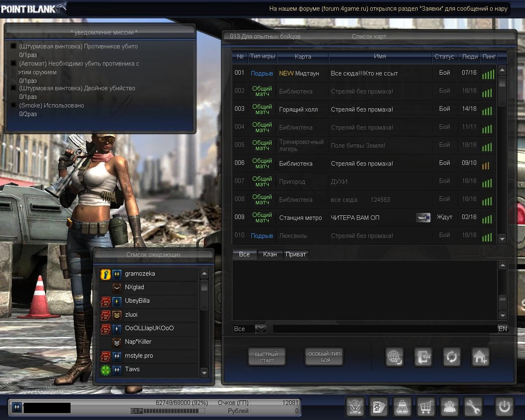
Task: Open the clan emblem icon
Action: [x=355, y=407]
